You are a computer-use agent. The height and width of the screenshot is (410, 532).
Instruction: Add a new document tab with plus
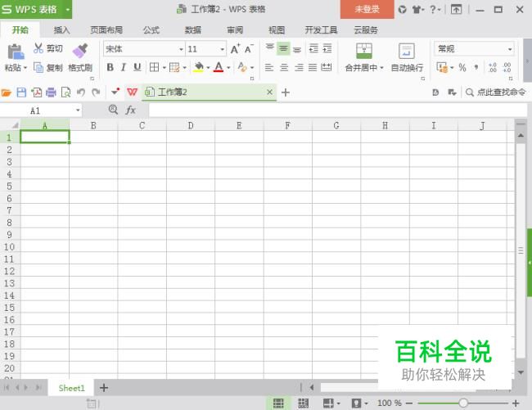point(286,92)
